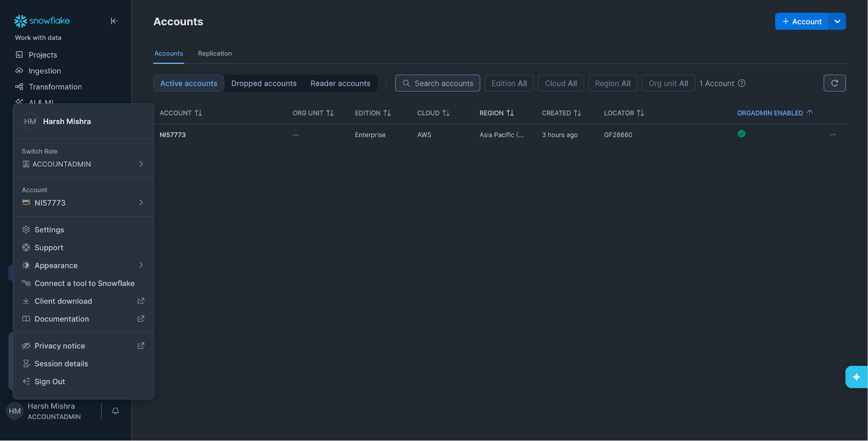Screen dimensions: 868x441
Task: Open Documentation external link
Action: [x=84, y=319]
